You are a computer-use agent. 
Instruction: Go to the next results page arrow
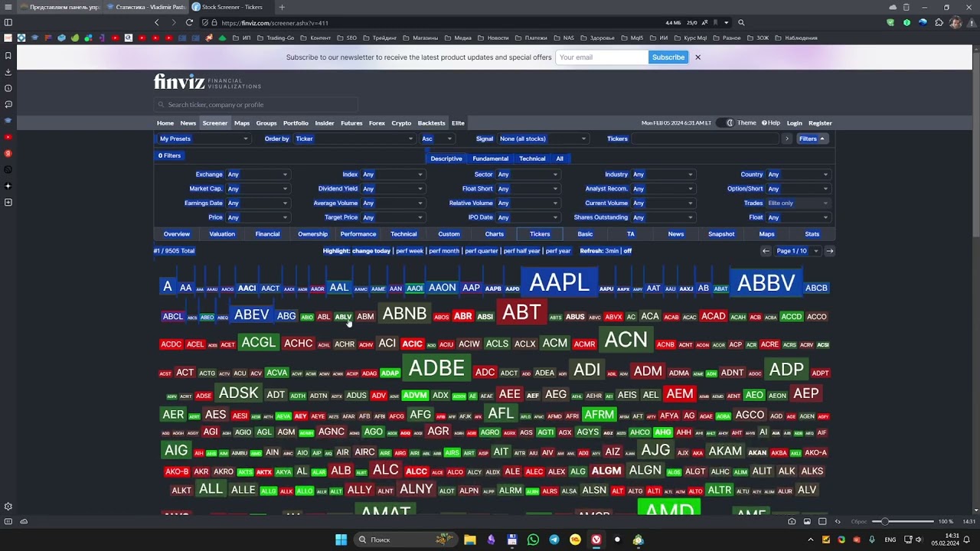pyautogui.click(x=829, y=251)
